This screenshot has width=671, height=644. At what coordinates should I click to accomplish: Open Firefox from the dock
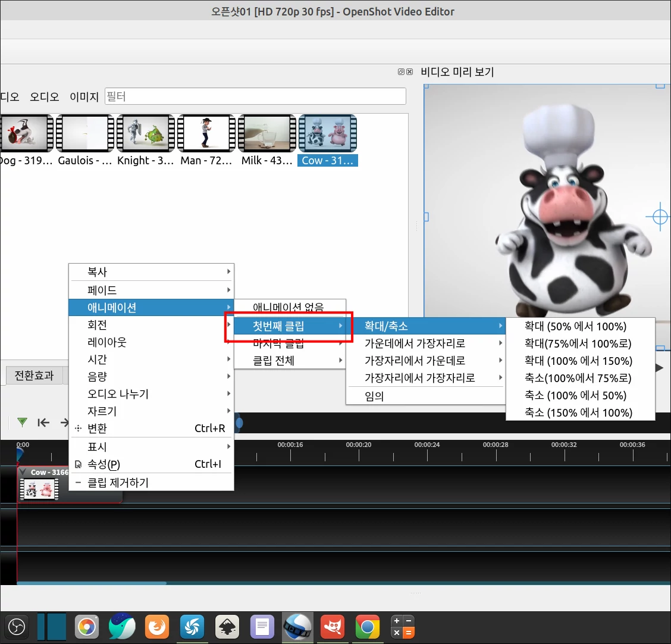click(x=157, y=627)
